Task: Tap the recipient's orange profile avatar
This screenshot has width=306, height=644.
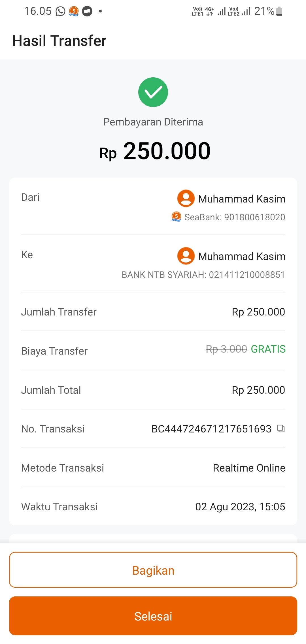Action: [x=186, y=256]
